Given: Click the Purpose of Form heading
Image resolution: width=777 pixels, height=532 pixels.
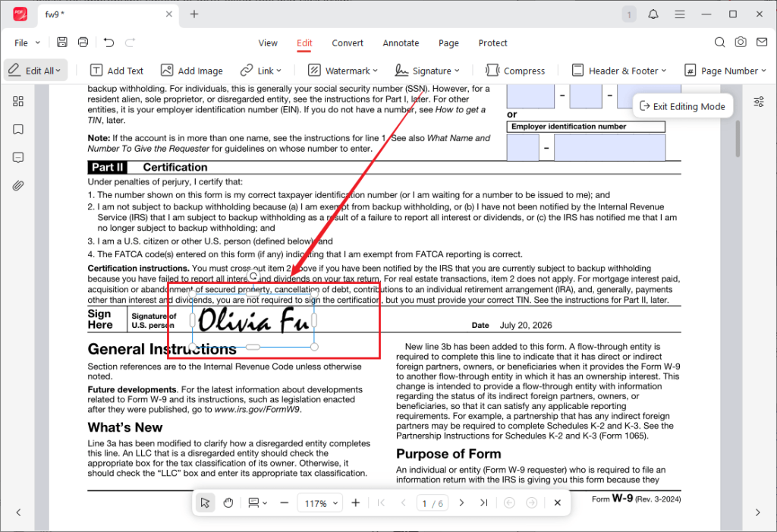Looking at the screenshot, I should tap(448, 454).
